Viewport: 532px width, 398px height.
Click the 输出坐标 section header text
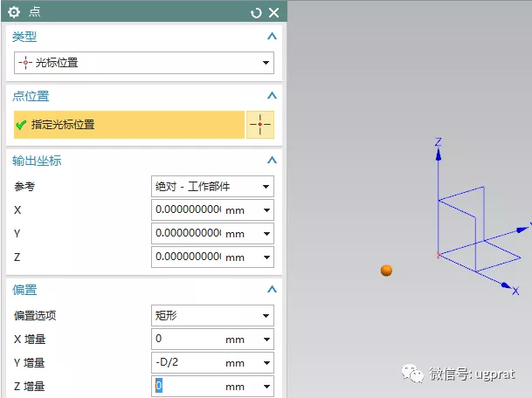pyautogui.click(x=37, y=161)
